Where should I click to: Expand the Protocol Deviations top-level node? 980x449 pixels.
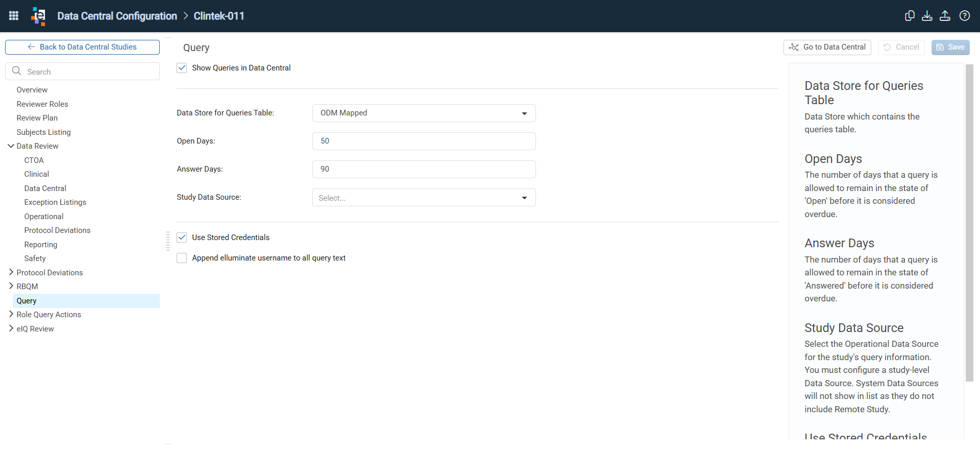[x=11, y=272]
